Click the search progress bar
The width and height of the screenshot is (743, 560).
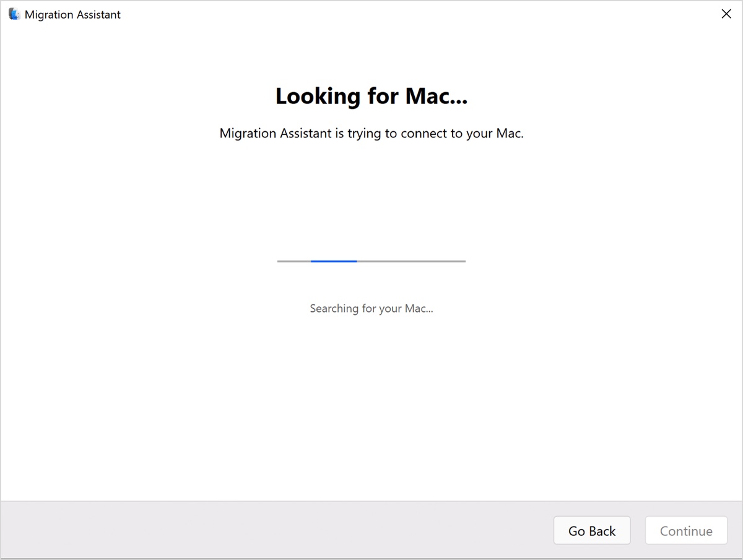pos(371,261)
